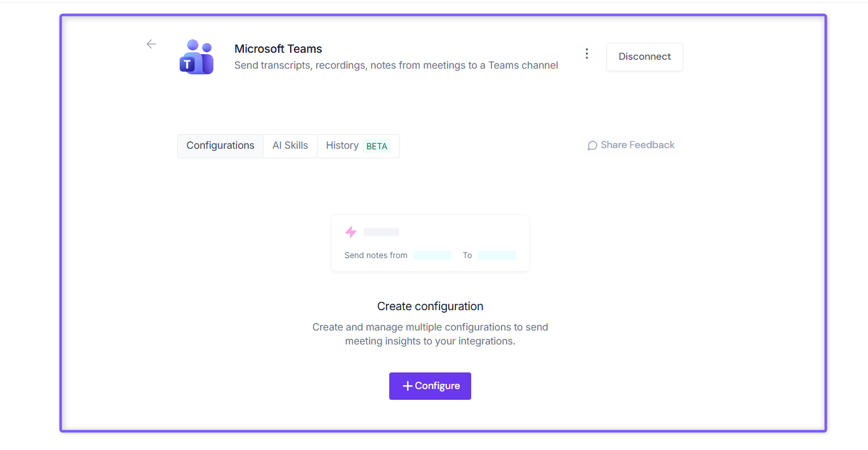Image resolution: width=868 pixels, height=450 pixels.
Task: Click the Disconnect button
Action: tap(644, 57)
